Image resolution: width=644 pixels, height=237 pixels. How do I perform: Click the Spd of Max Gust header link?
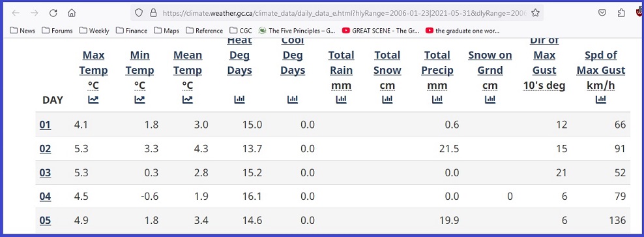coord(601,63)
